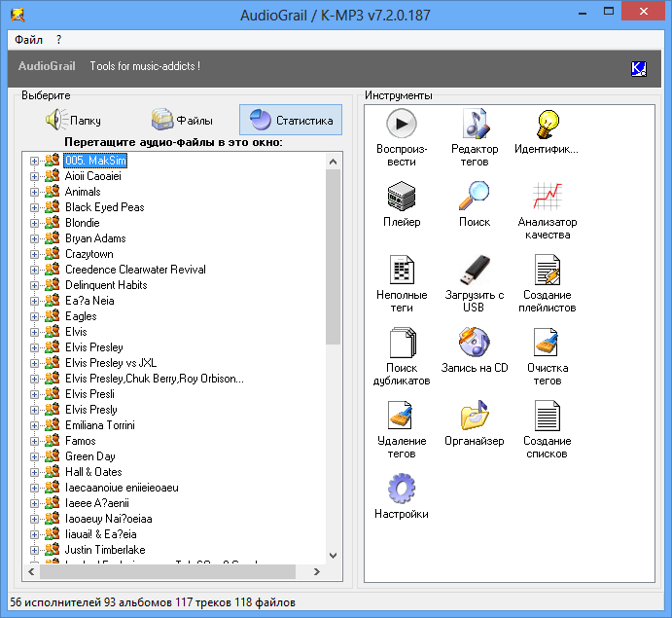
Task: Open the Запись на CD tool
Action: click(x=475, y=350)
